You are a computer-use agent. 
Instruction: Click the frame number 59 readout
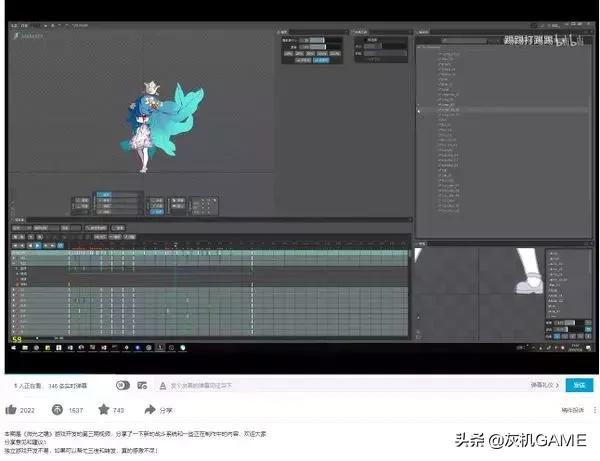tap(17, 339)
